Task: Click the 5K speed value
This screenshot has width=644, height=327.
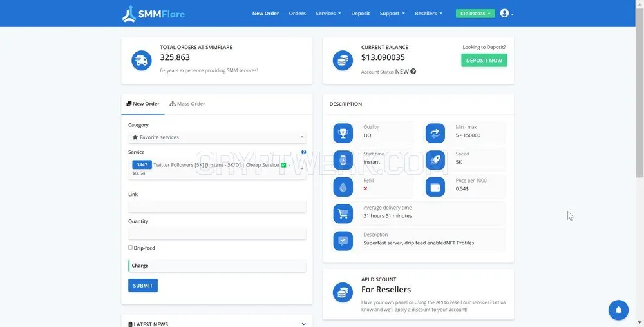Action: click(459, 162)
